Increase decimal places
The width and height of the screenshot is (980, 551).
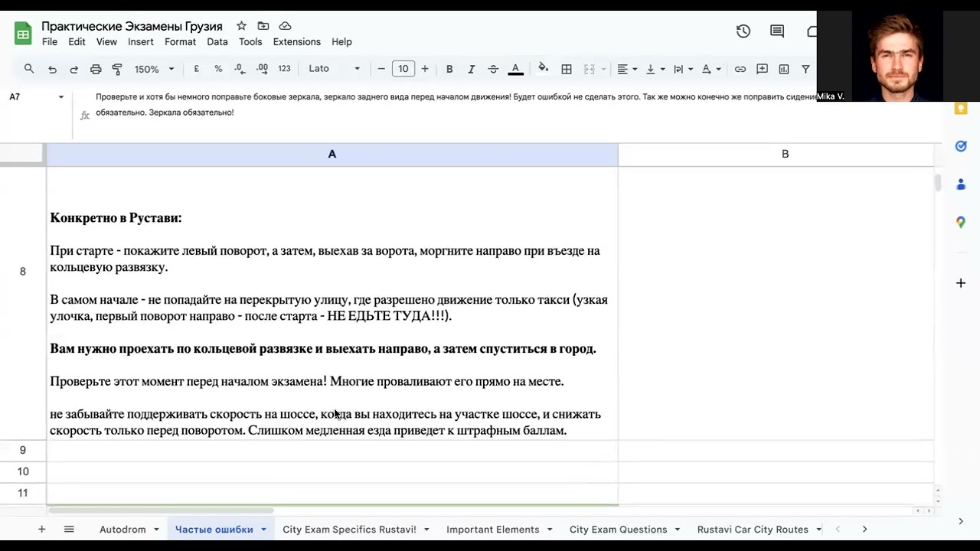(x=262, y=69)
